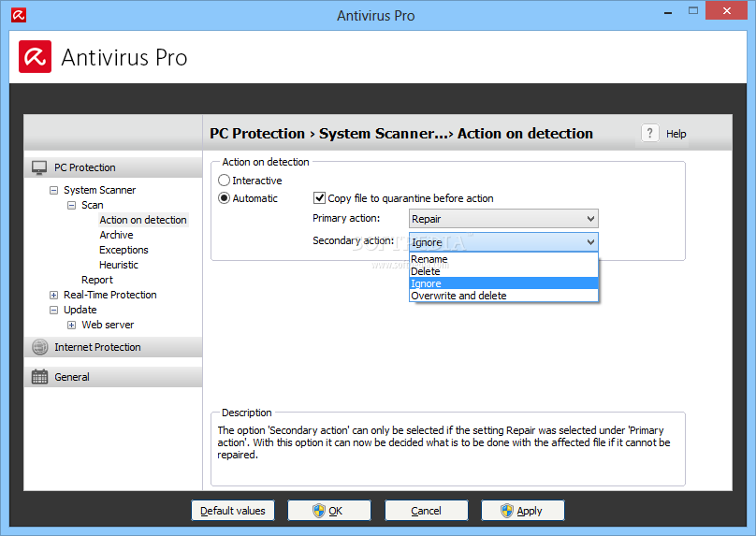756x536 pixels.
Task: Expand the Real-Time Protection node
Action: pos(53,295)
